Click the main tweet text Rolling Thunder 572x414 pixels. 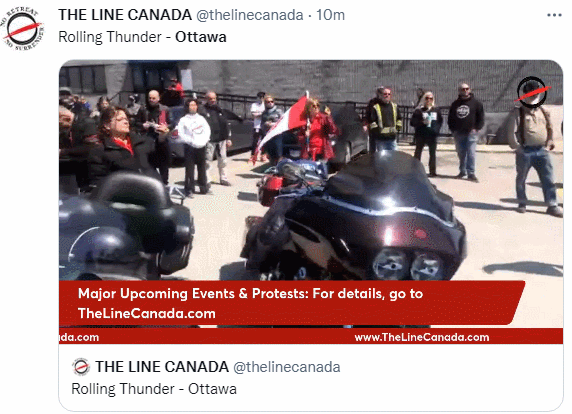pyautogui.click(x=110, y=37)
